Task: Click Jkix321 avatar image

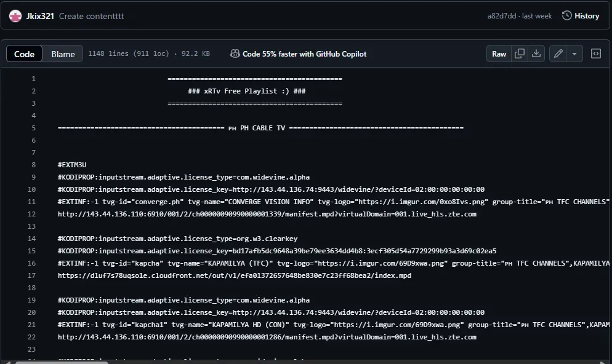Action: coord(15,16)
